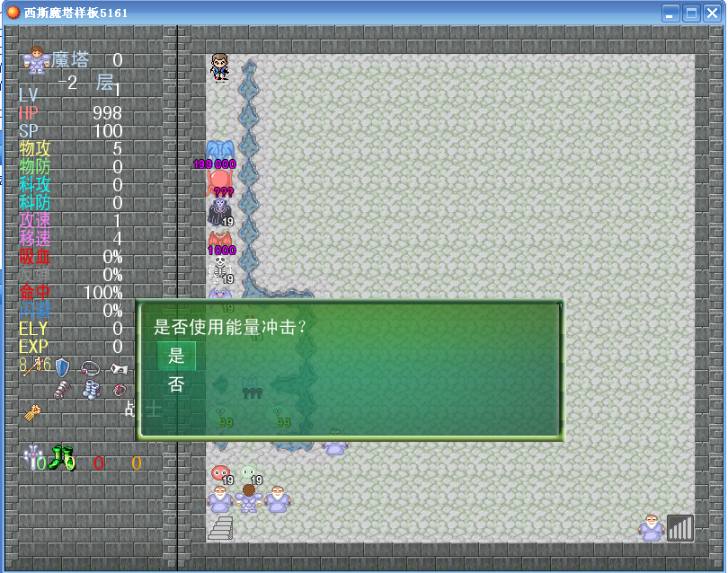Image resolution: width=728 pixels, height=573 pixels.
Task: Select the sword equipment slot
Action: pos(33,367)
